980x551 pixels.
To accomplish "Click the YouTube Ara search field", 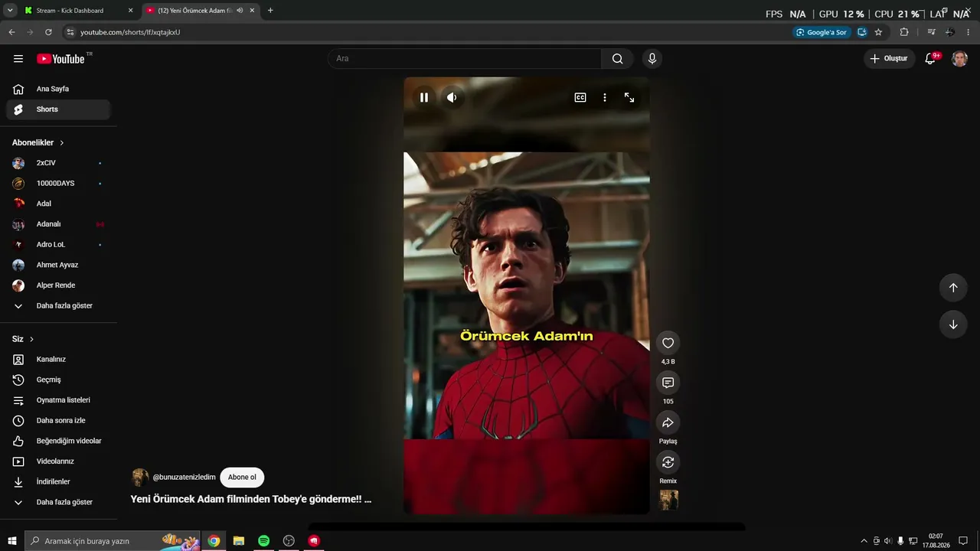I will point(465,59).
